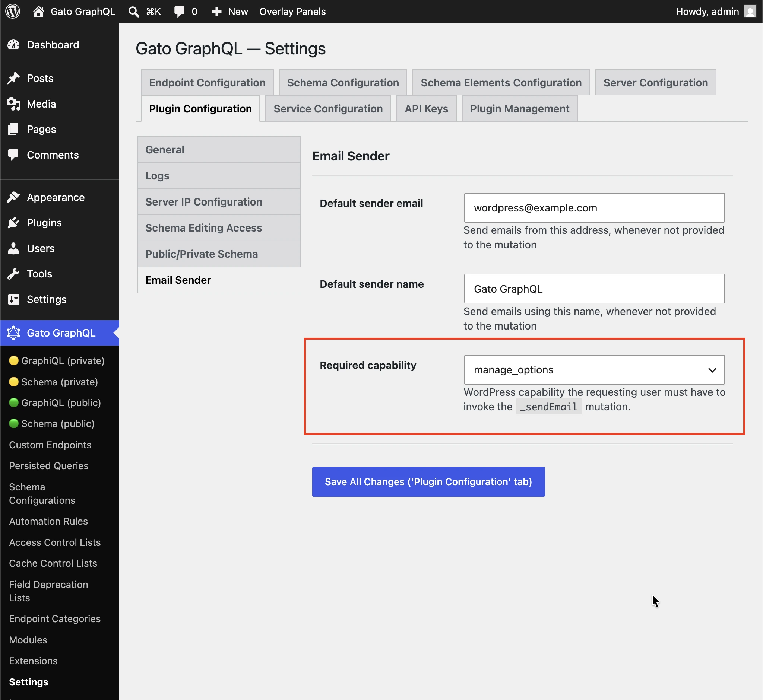Open the comments bubble icon in admin bar

coord(179,12)
